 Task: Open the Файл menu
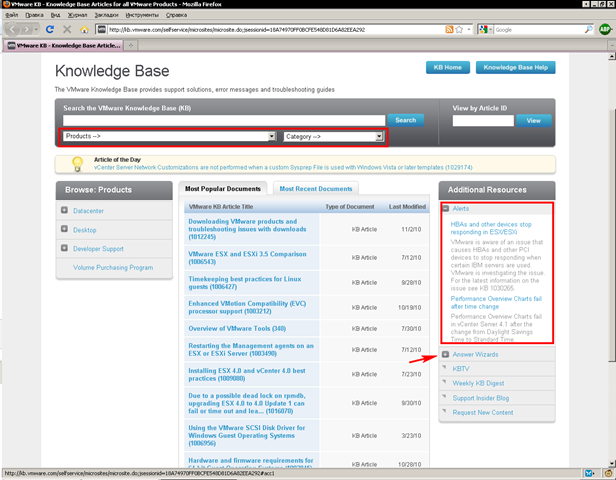pyautogui.click(x=12, y=15)
